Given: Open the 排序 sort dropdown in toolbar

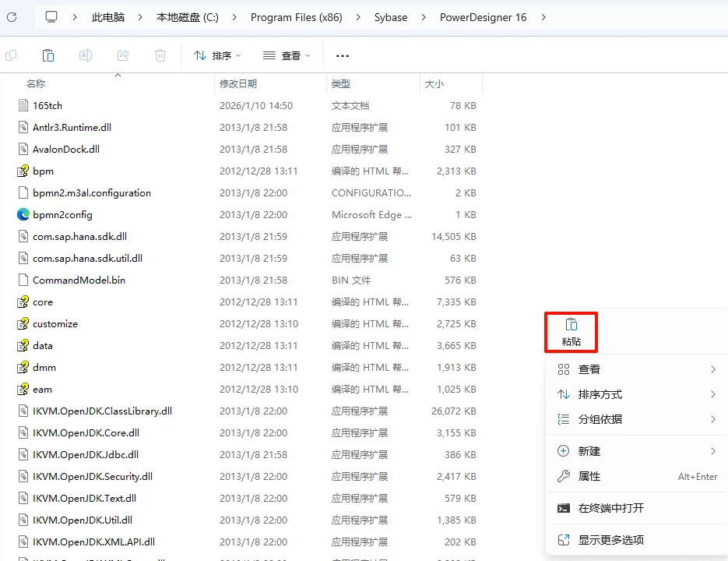Looking at the screenshot, I should point(217,56).
